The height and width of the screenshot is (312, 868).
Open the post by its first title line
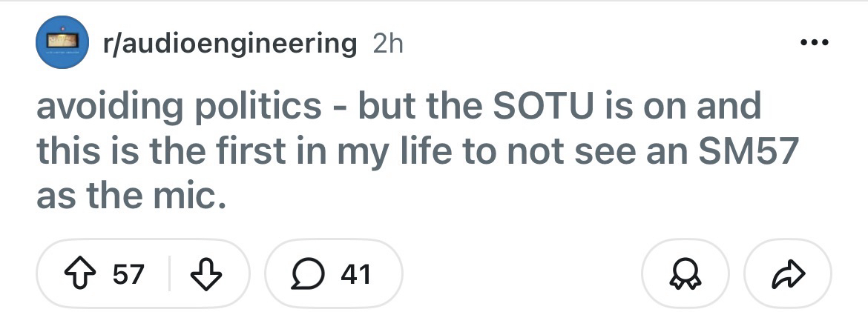click(399, 106)
